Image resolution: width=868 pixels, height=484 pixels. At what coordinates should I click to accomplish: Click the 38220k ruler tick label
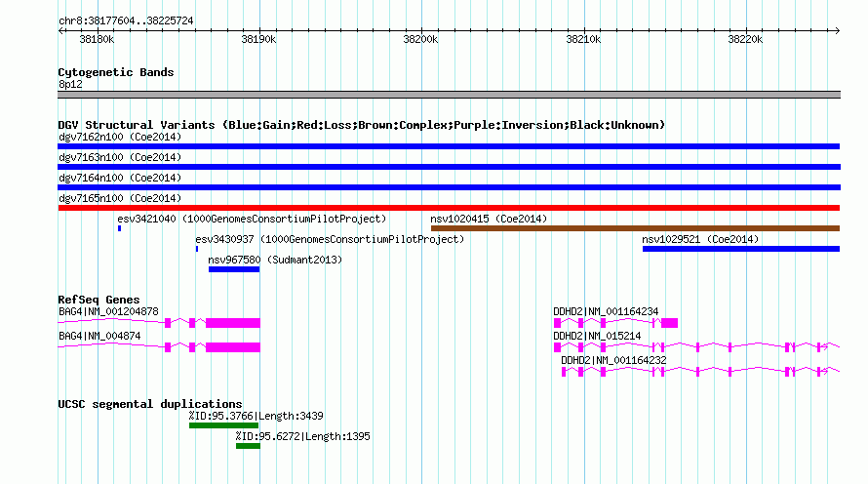(x=745, y=39)
